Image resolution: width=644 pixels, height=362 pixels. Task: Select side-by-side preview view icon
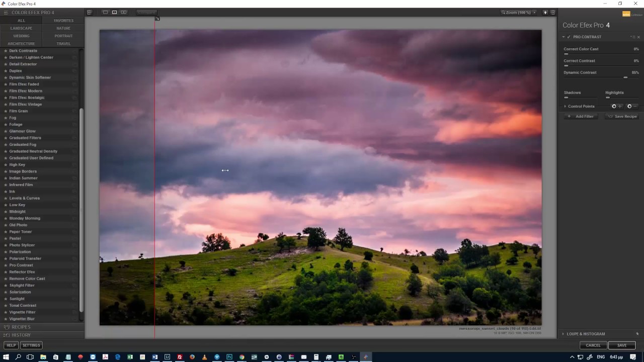click(123, 13)
